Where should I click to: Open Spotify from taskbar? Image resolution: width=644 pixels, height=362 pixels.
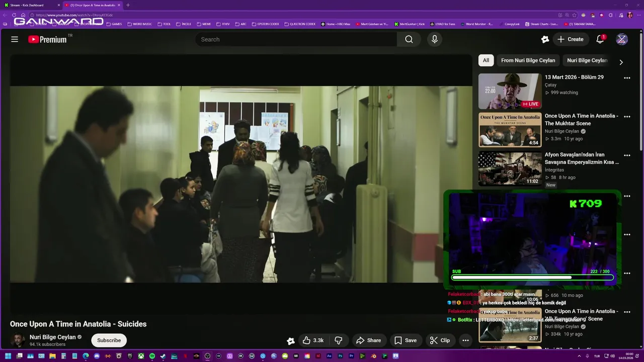(x=152, y=356)
